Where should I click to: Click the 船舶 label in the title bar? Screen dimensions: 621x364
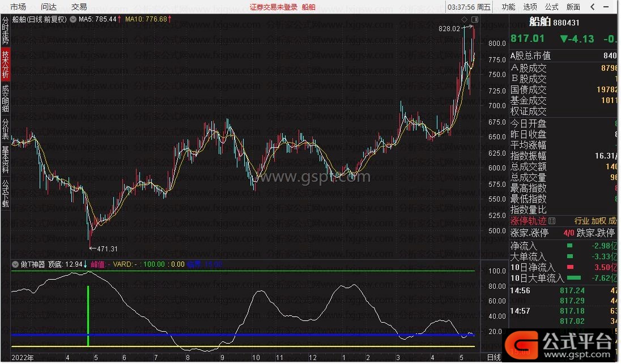(x=309, y=7)
